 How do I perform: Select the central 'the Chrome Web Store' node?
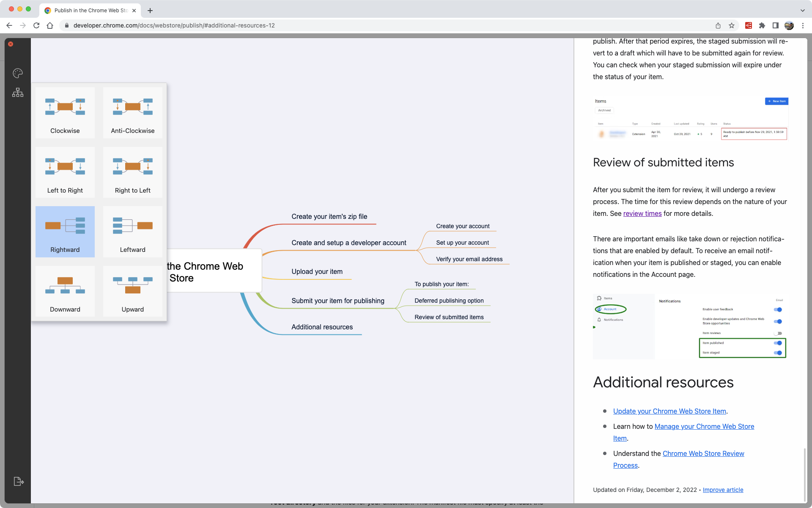point(214,271)
